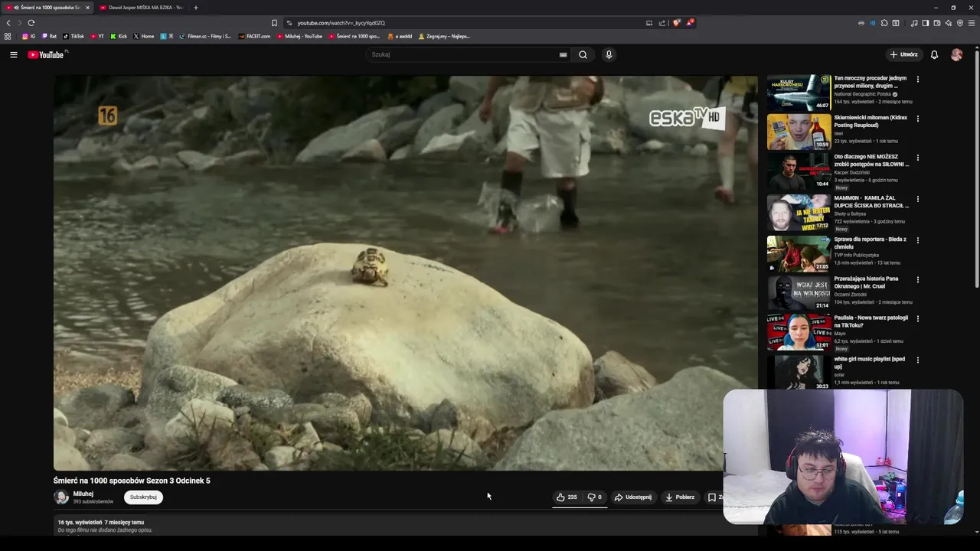Open Skierniewicki mitoman video thumbnail
Screen dimensions: 980x551
point(799,132)
